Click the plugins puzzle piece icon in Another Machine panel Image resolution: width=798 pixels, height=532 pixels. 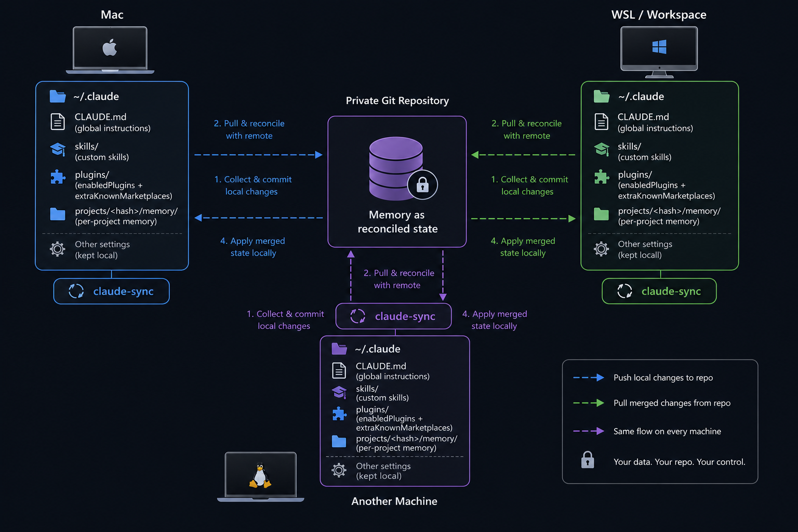click(339, 414)
